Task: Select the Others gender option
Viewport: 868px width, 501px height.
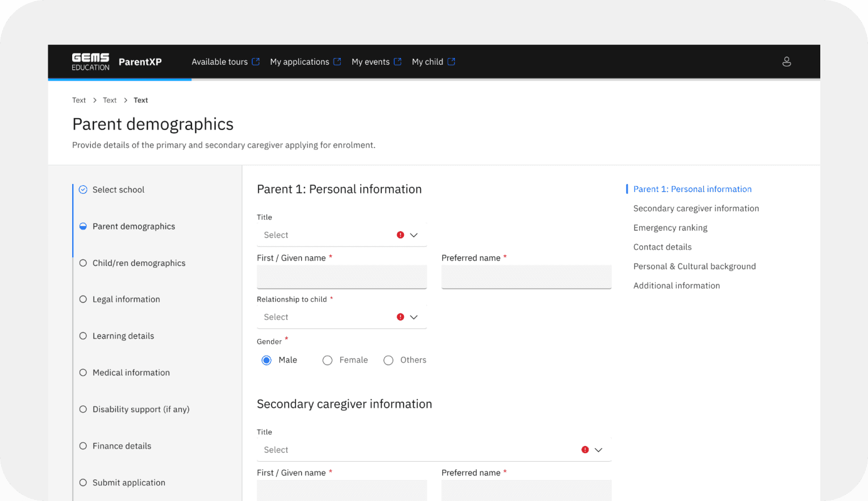Action: pos(389,360)
